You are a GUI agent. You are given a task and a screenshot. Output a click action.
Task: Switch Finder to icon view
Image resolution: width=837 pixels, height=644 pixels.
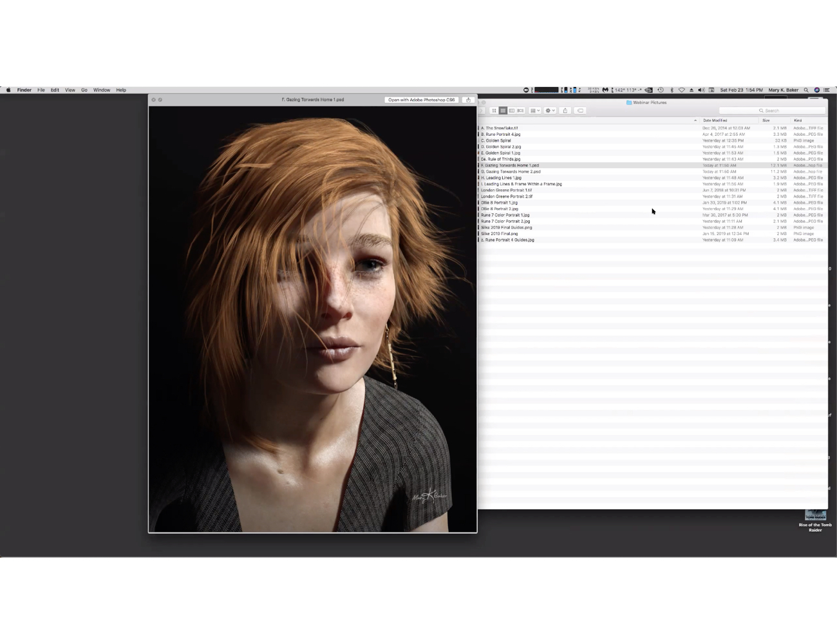[x=494, y=111]
